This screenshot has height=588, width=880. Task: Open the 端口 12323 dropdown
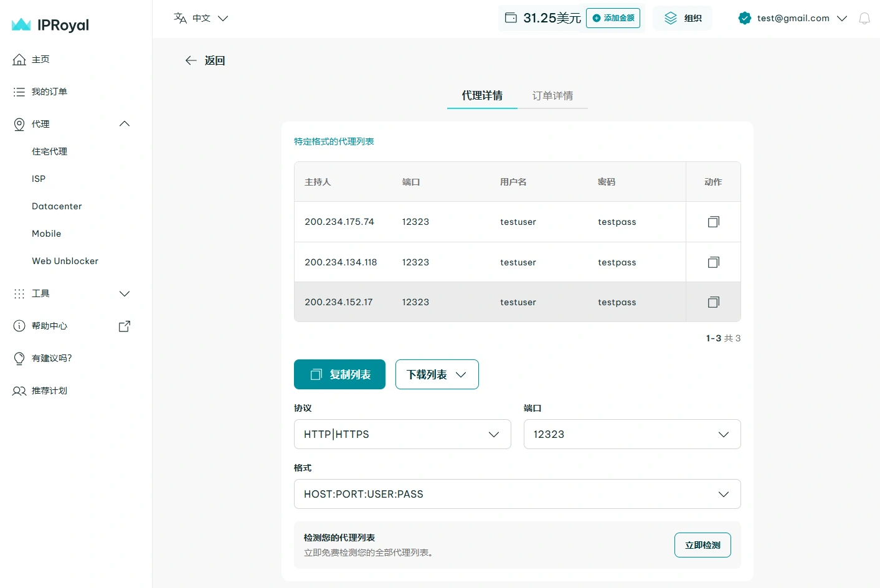pyautogui.click(x=632, y=434)
